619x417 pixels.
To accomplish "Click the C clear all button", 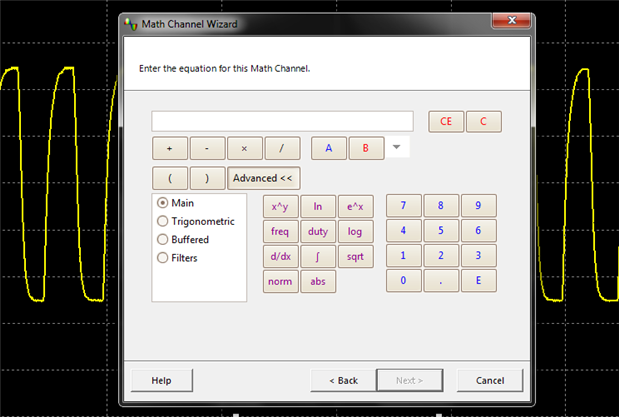I will (484, 121).
